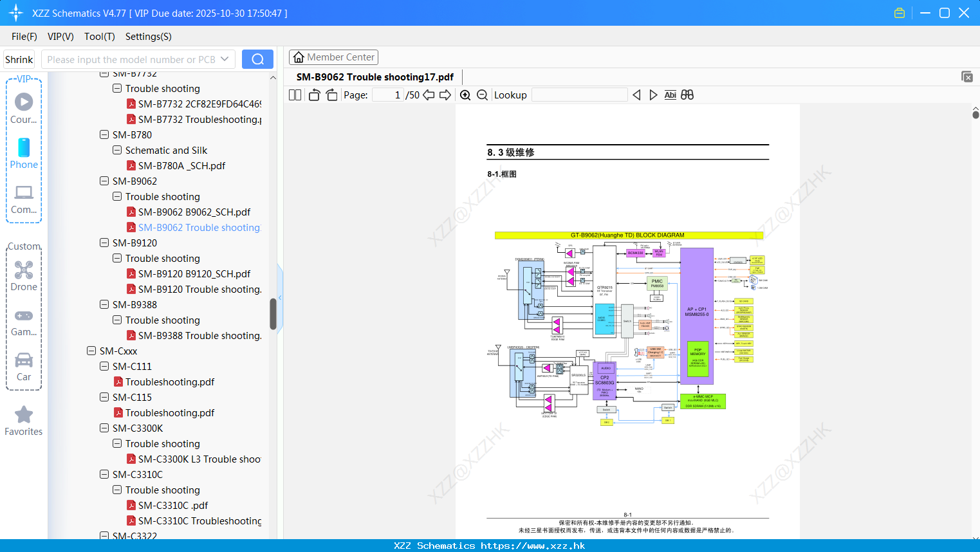This screenshot has height=552, width=980.
Task: Click the blue search button
Action: (x=257, y=59)
